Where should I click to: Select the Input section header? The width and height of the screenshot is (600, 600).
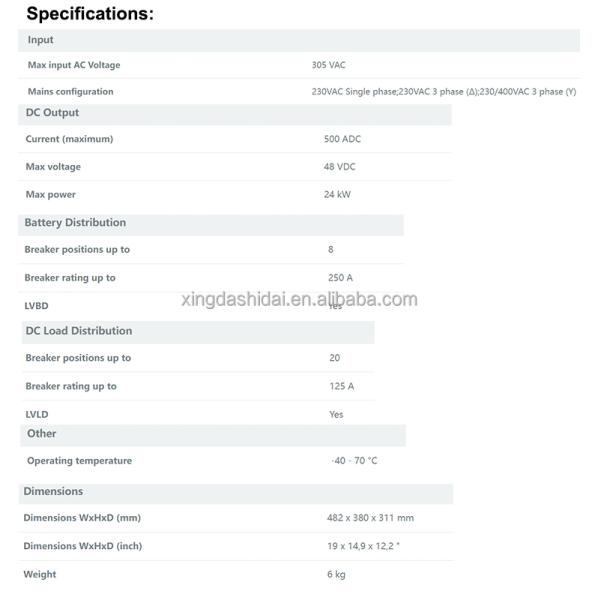[x=41, y=40]
